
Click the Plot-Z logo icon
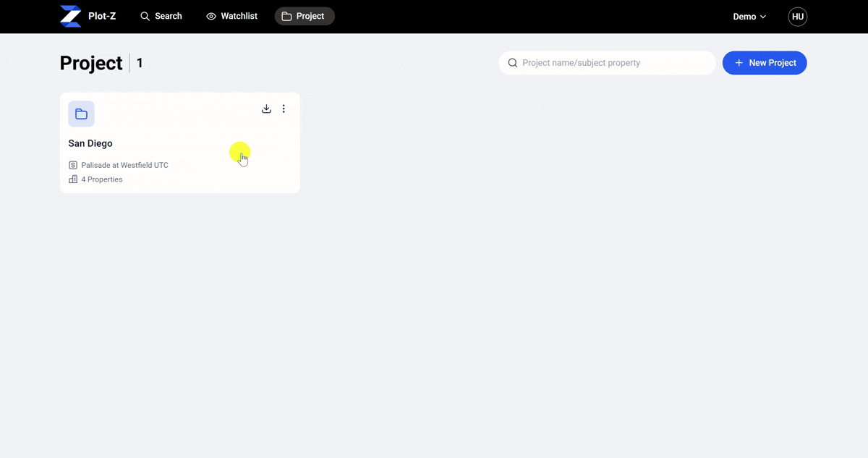(x=70, y=16)
